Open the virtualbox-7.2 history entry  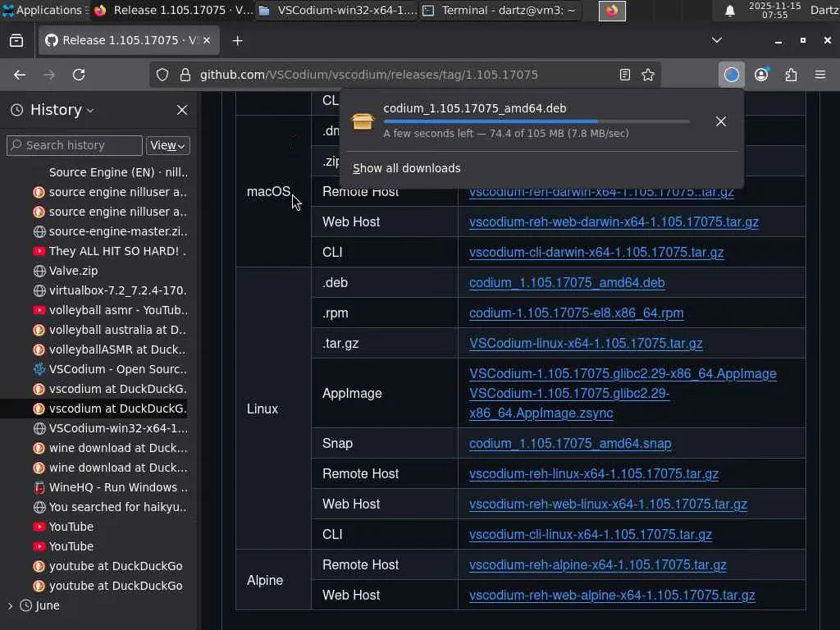point(112,290)
